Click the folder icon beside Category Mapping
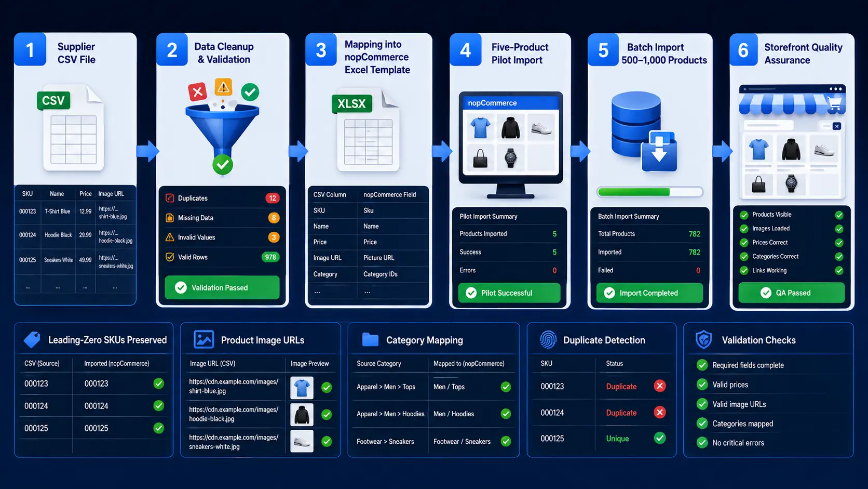 370,340
